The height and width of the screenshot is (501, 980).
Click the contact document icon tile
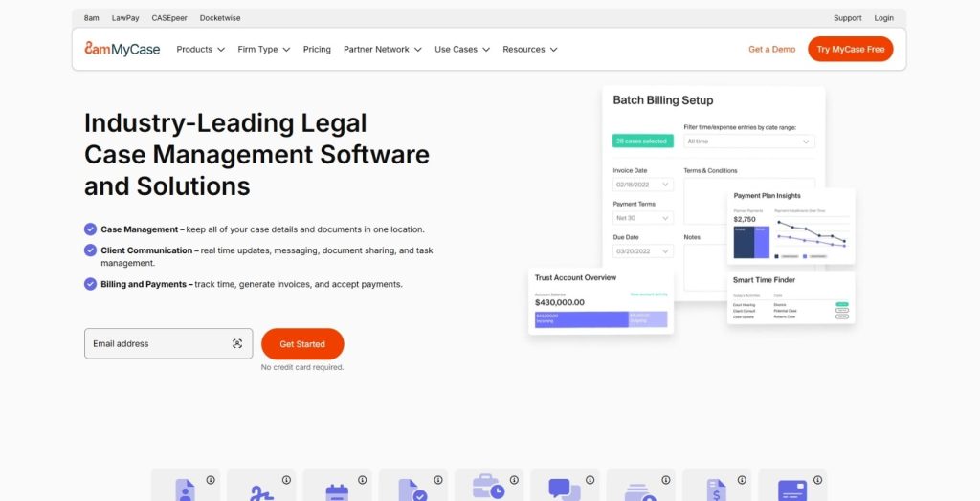[185, 490]
